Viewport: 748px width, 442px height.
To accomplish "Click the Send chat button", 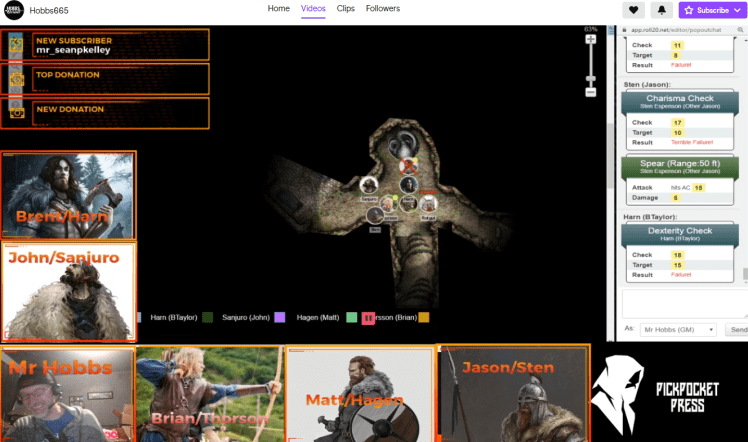I will (738, 329).
